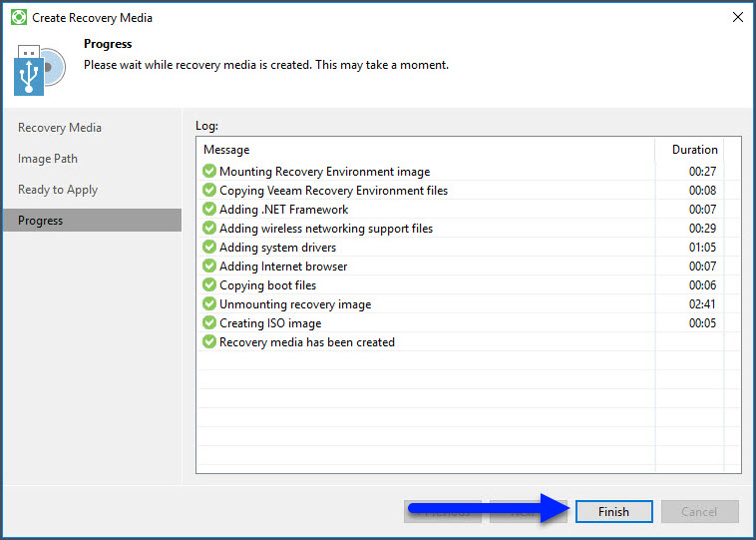Click green check beside Mounting Recovery Environment image
Screen dimensions: 756x540
coord(209,172)
